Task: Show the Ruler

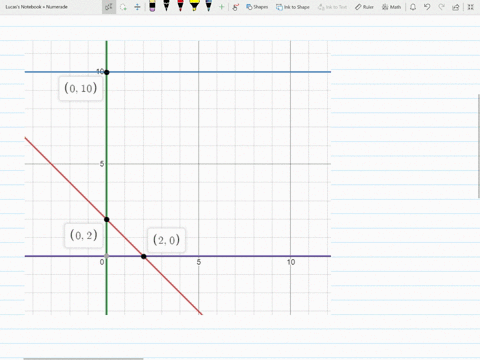Action: 364,7
